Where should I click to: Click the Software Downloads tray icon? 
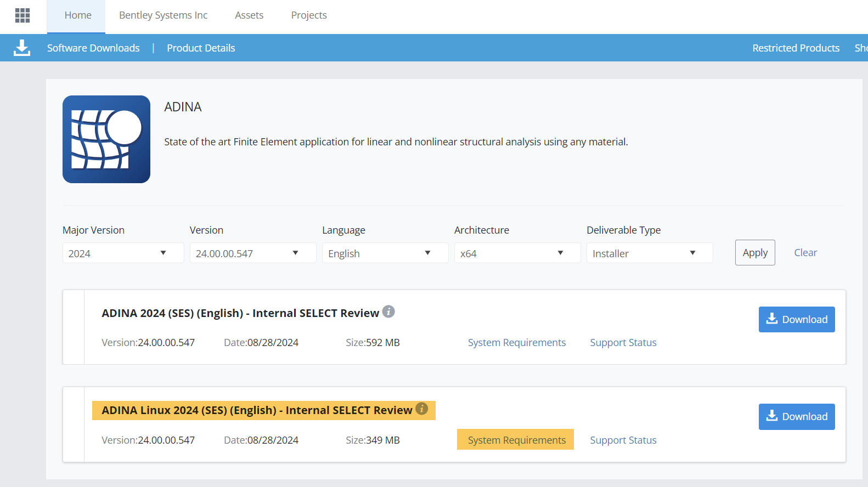coord(22,48)
